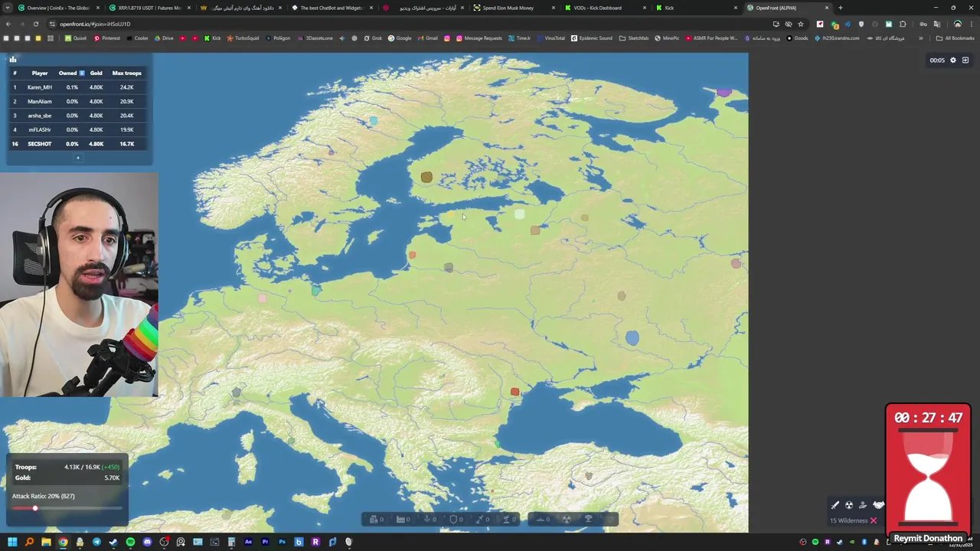Click the hydrogen bomb mushroom icon

pos(589,520)
